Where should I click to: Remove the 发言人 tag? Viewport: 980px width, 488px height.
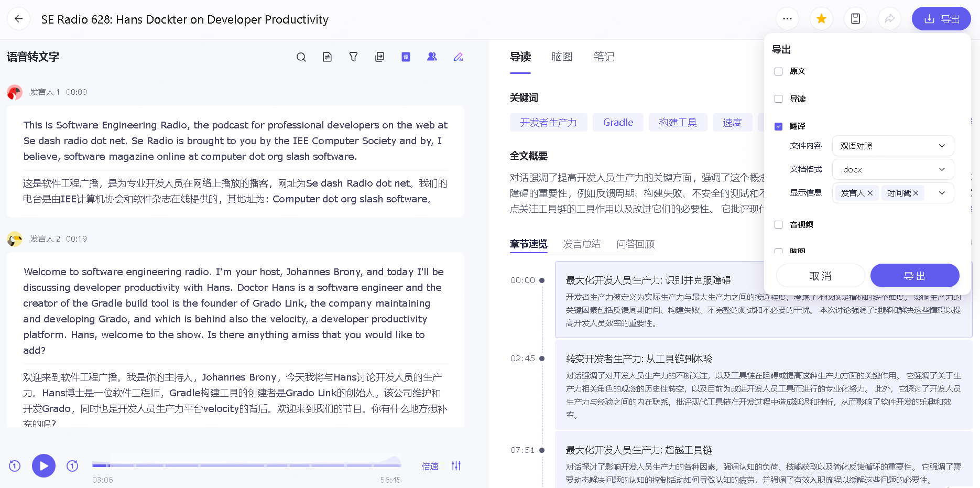[870, 193]
